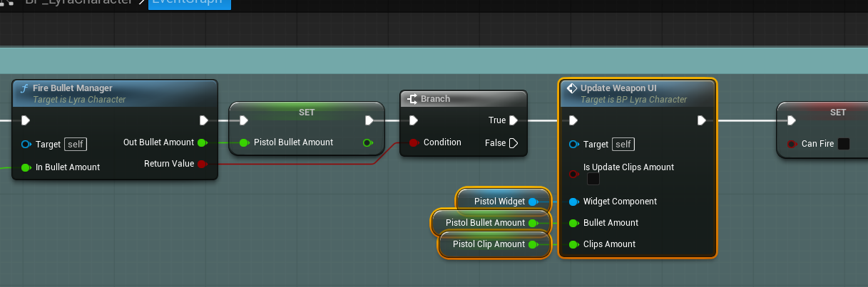Click the input execution pin on Pistol Bullet SET
This screenshot has height=287, width=868.
click(x=244, y=120)
